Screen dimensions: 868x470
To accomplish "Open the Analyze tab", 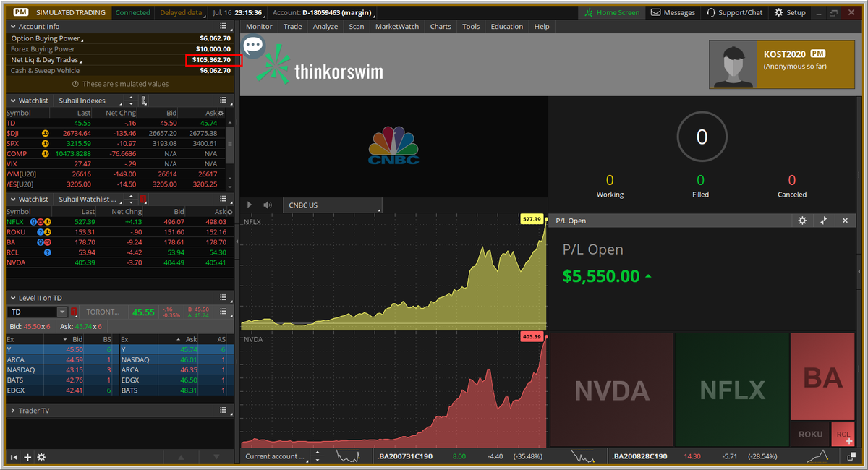I will point(325,27).
